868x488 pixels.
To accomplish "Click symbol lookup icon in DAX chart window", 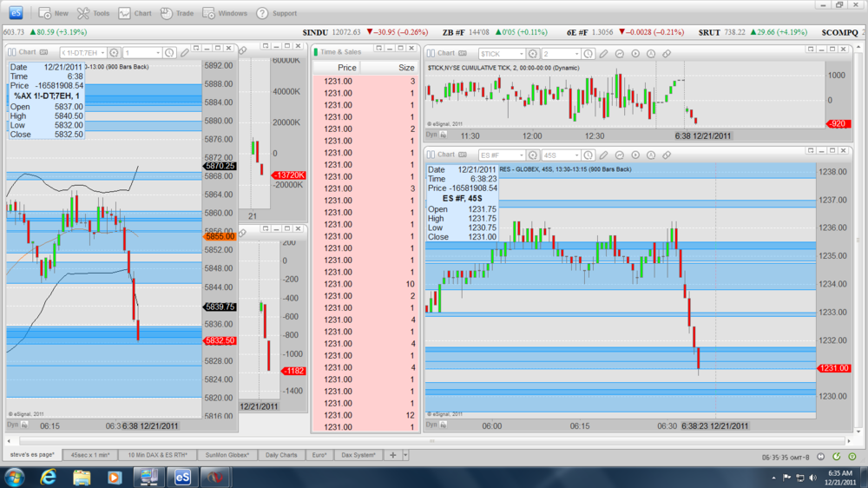I will 114,53.
